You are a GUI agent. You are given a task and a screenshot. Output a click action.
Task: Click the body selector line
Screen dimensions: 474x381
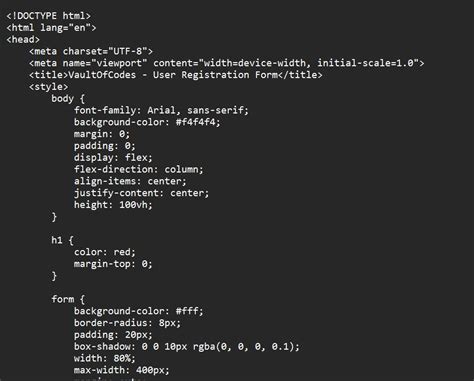pyautogui.click(x=68, y=99)
